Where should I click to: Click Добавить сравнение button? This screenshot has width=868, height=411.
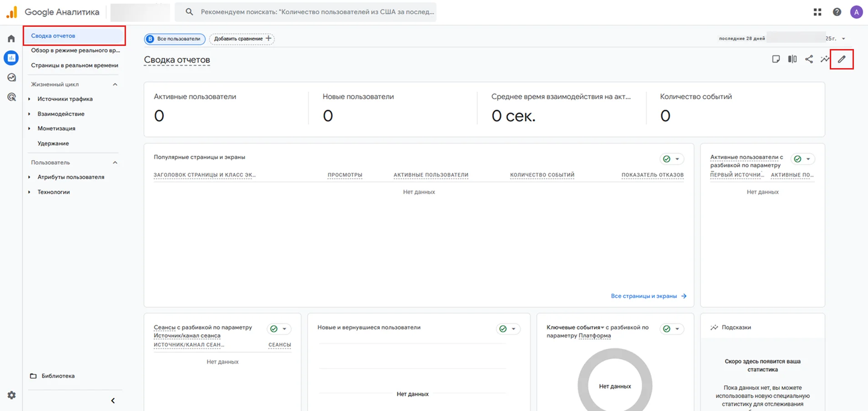(x=242, y=39)
